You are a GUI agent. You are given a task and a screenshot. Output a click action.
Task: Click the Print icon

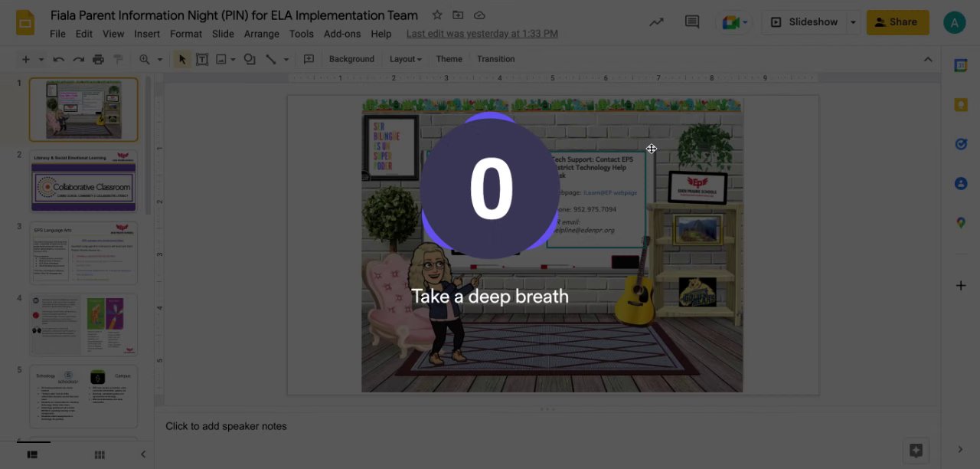pyautogui.click(x=98, y=59)
